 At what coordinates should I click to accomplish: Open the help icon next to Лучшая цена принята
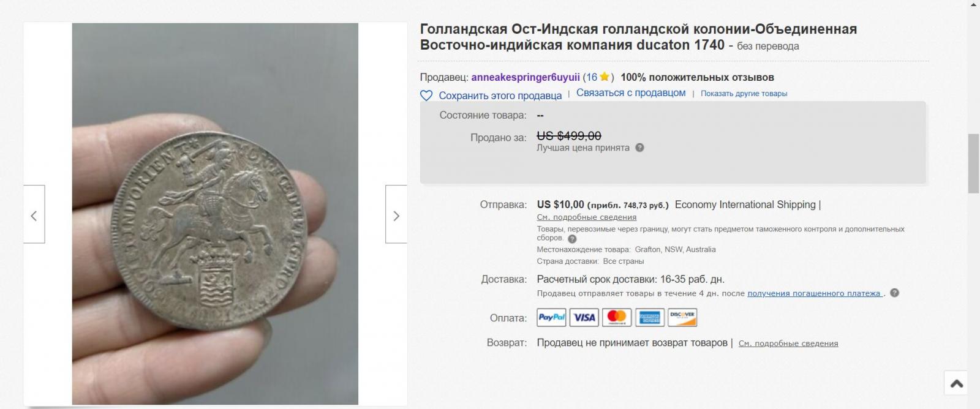click(x=639, y=148)
